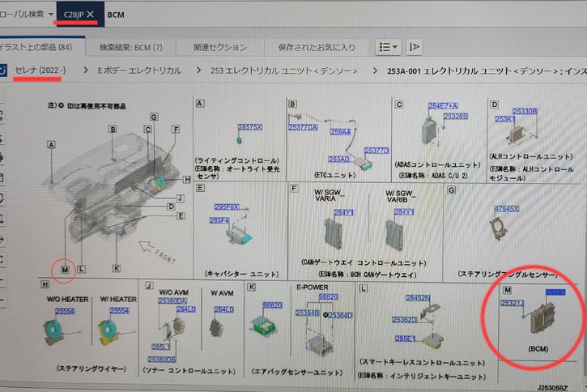Image resolution: width=587 pixels, height=392 pixels.
Task: Click part label 285E1 in panel L
Action: click(405, 339)
